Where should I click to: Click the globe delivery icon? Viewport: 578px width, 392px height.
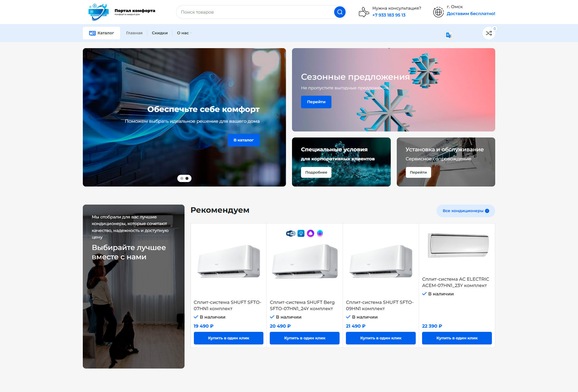(x=438, y=12)
